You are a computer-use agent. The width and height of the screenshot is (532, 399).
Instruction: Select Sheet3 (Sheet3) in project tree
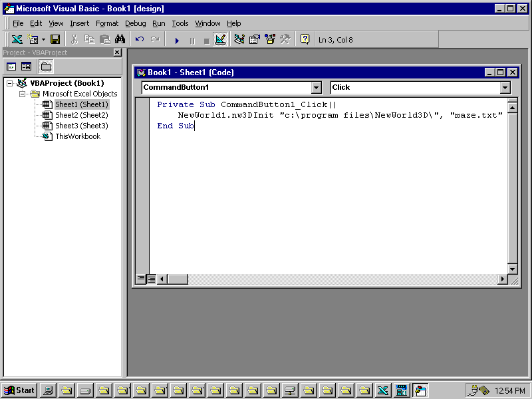tap(82, 126)
